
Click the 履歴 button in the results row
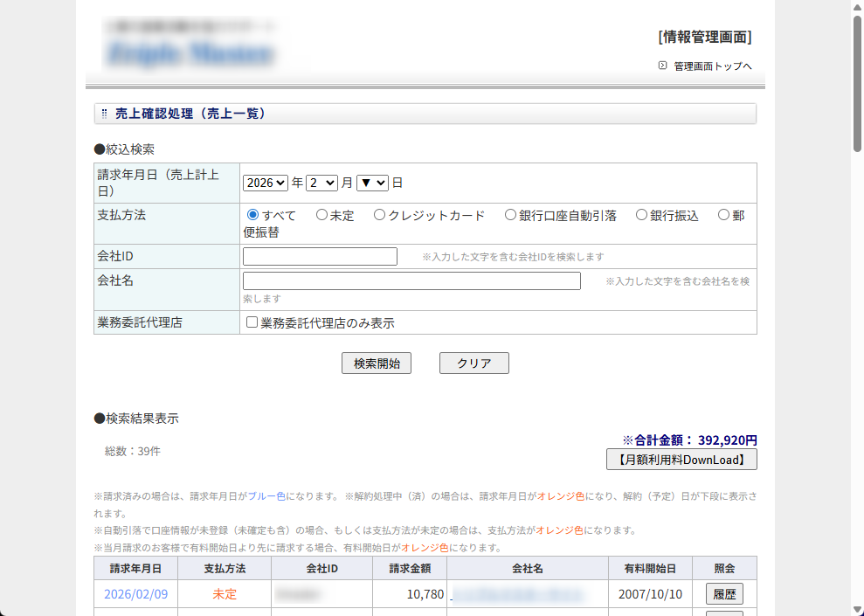point(724,593)
